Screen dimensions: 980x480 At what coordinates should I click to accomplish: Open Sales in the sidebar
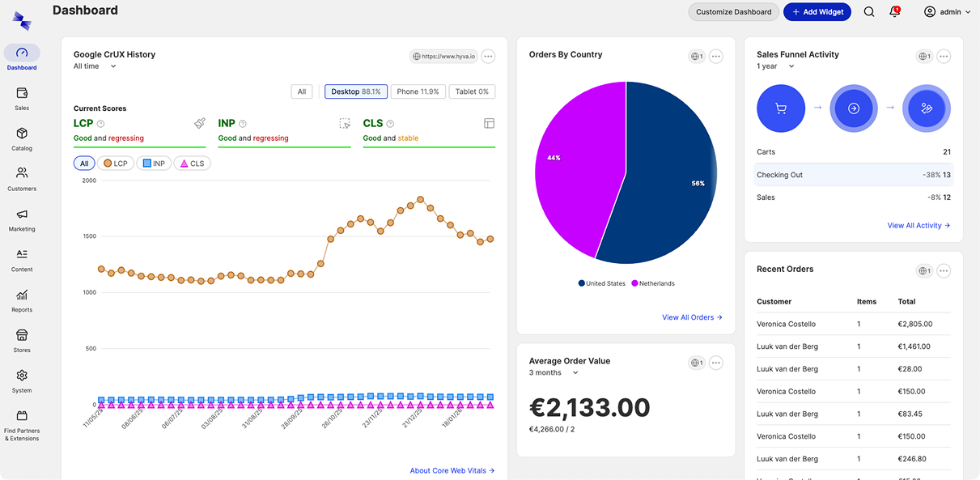pyautogui.click(x=22, y=94)
